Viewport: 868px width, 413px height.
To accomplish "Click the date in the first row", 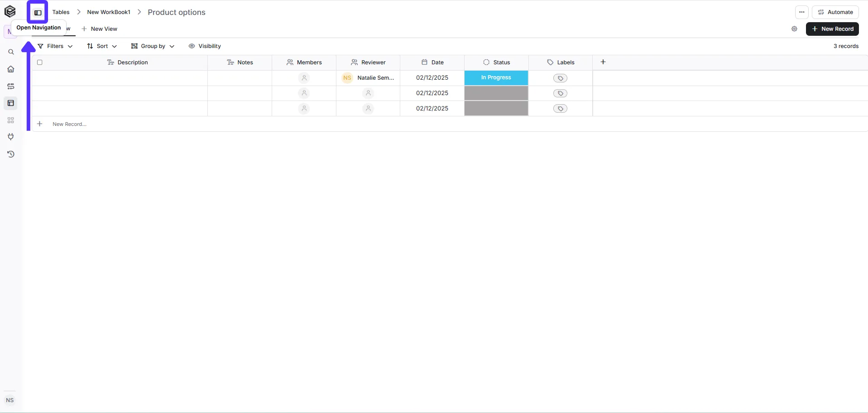I will click(x=432, y=78).
